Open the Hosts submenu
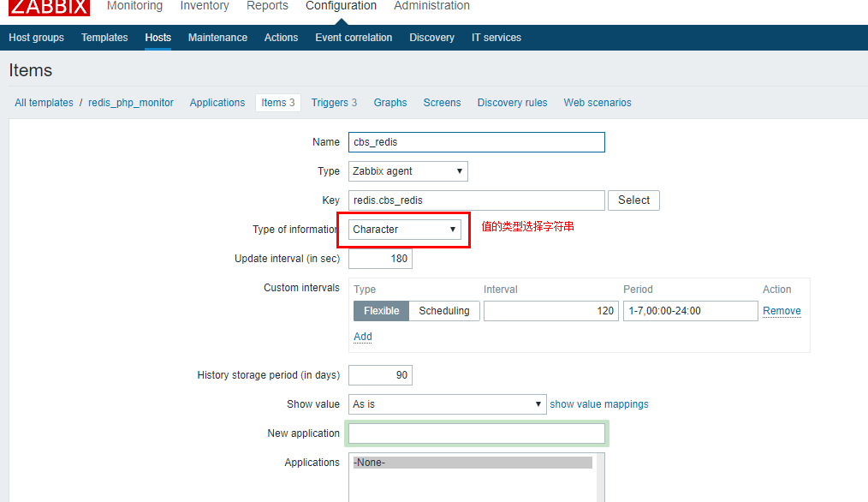This screenshot has height=502, width=868. click(x=158, y=38)
